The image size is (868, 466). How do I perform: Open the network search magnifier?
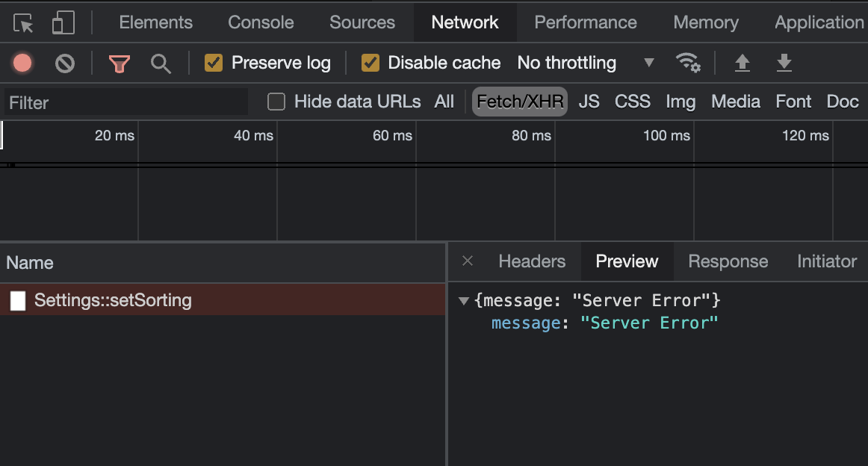click(161, 63)
